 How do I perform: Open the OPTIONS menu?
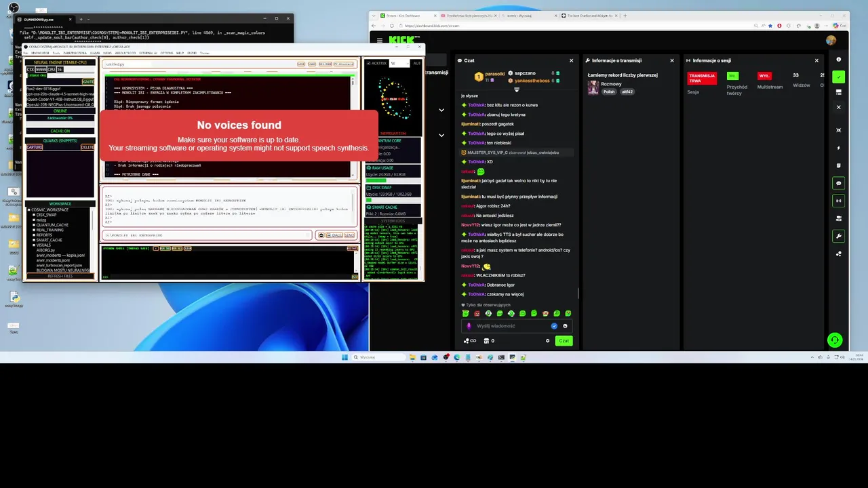pos(166,53)
